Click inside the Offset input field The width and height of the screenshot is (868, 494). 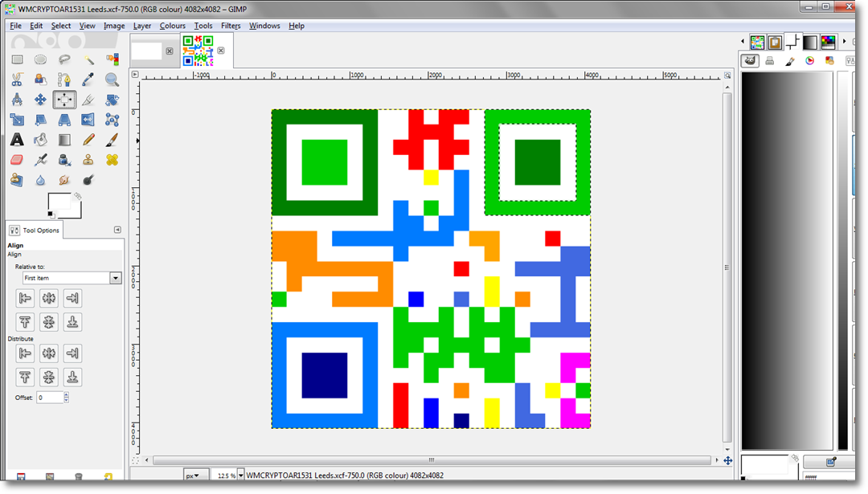coord(50,397)
